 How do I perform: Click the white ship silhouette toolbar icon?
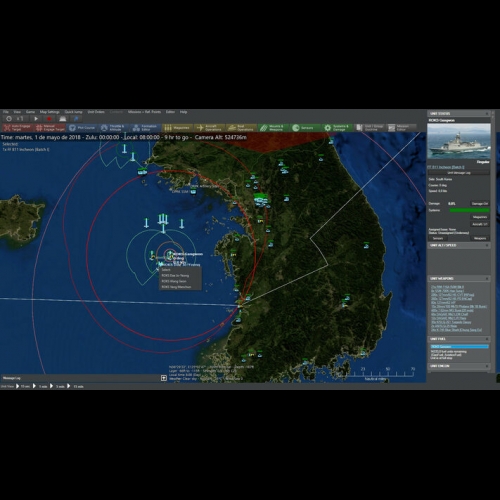click(x=63, y=119)
